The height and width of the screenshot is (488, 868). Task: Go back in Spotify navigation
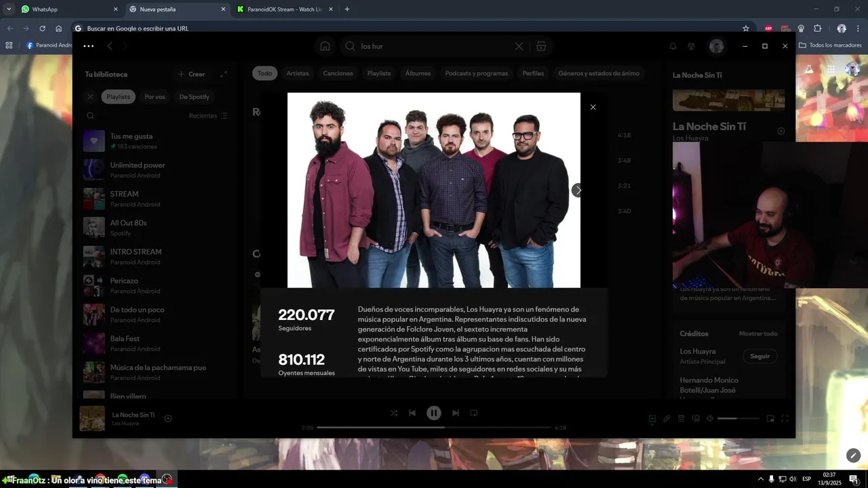(x=110, y=46)
